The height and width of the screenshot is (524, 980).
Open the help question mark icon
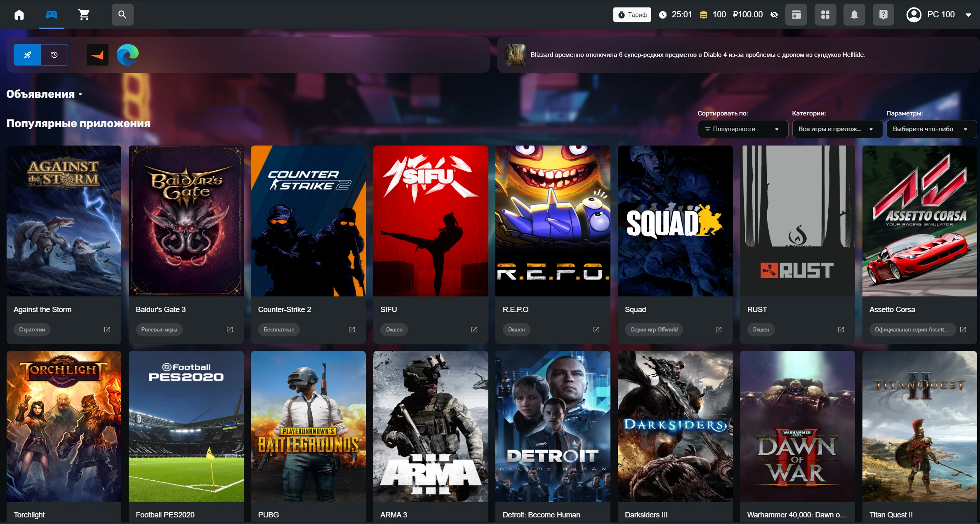[883, 15]
